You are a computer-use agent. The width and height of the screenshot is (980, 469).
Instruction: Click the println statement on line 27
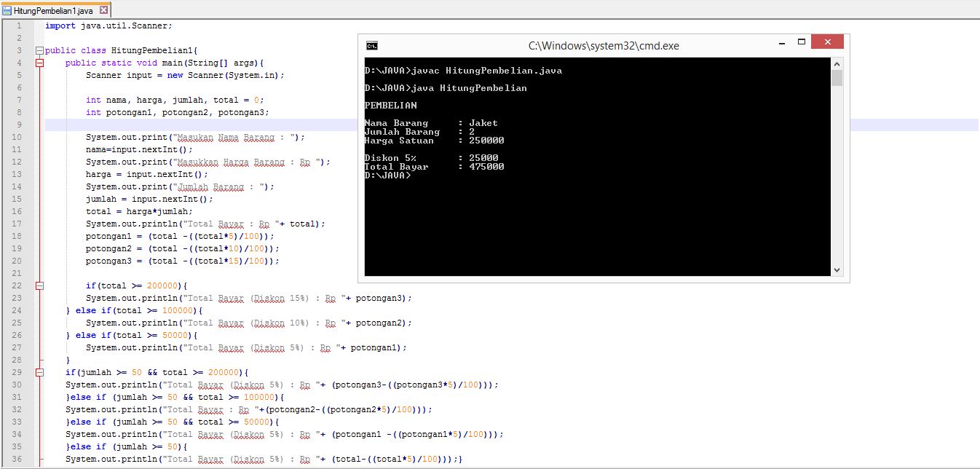pyautogui.click(x=246, y=348)
